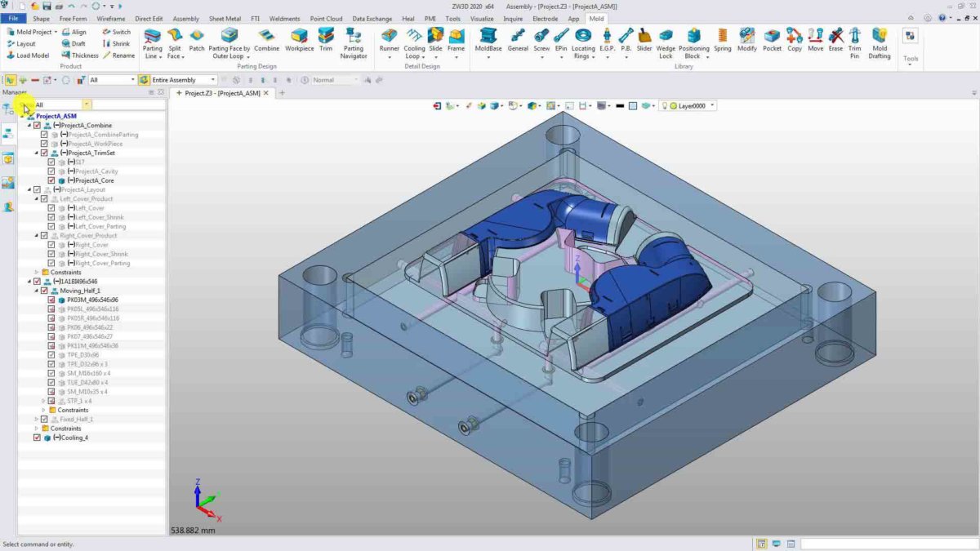Switch to the Mold ribbon tab
The width and height of the screenshot is (980, 551).
click(x=597, y=18)
